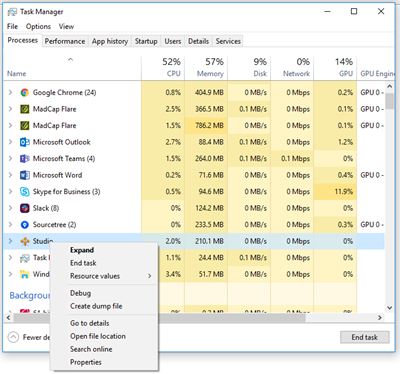Sort by the GPU column header
The image size is (400, 374).
click(x=335, y=67)
